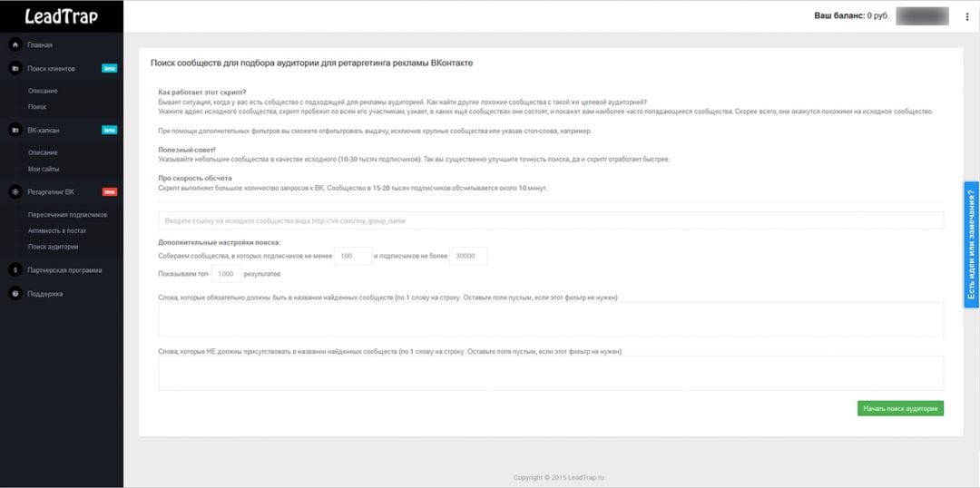This screenshot has height=488, width=980.
Task: Click the minimum subscribers field showing 100
Action: tap(353, 256)
